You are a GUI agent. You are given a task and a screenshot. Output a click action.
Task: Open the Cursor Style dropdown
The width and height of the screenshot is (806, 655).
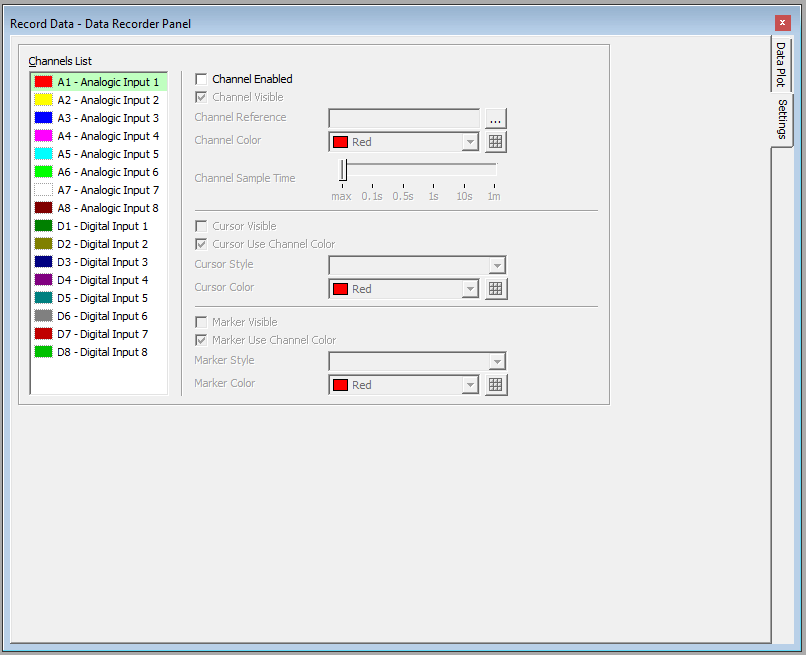click(x=497, y=265)
